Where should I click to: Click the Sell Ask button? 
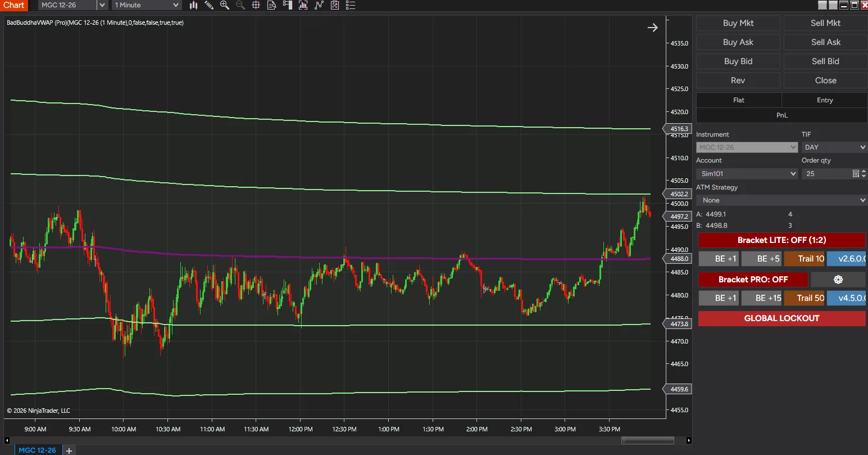[825, 42]
